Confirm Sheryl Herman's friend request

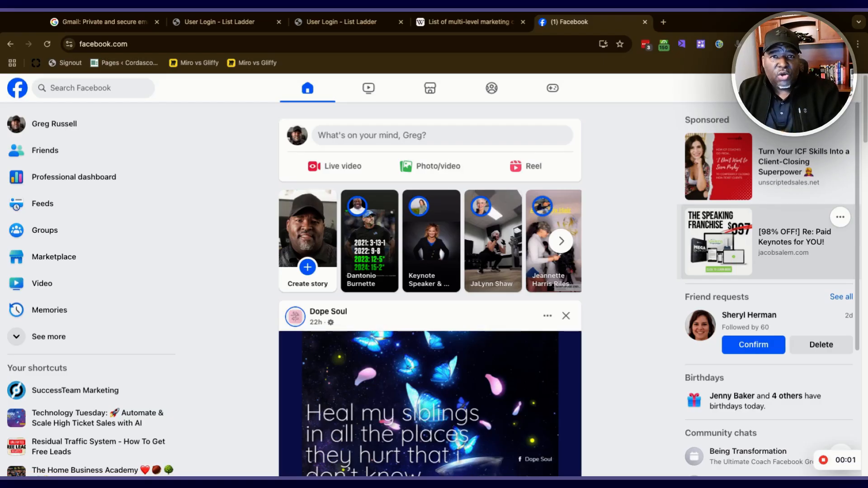click(753, 345)
